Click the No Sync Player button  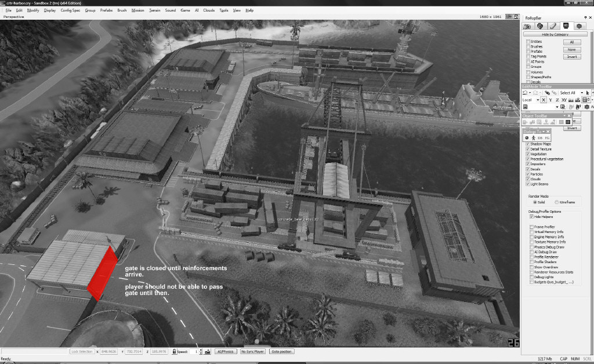click(x=253, y=351)
